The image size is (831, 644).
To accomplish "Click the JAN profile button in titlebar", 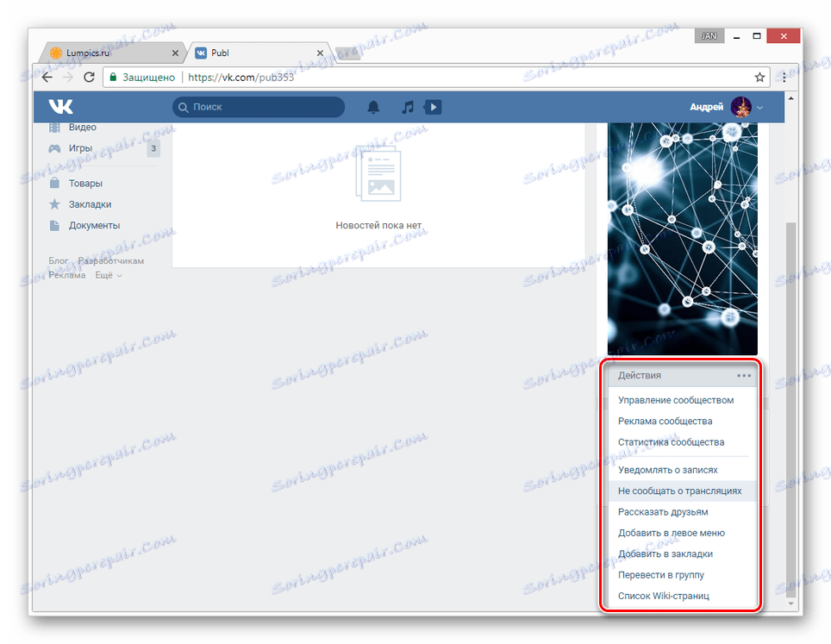I will [709, 36].
